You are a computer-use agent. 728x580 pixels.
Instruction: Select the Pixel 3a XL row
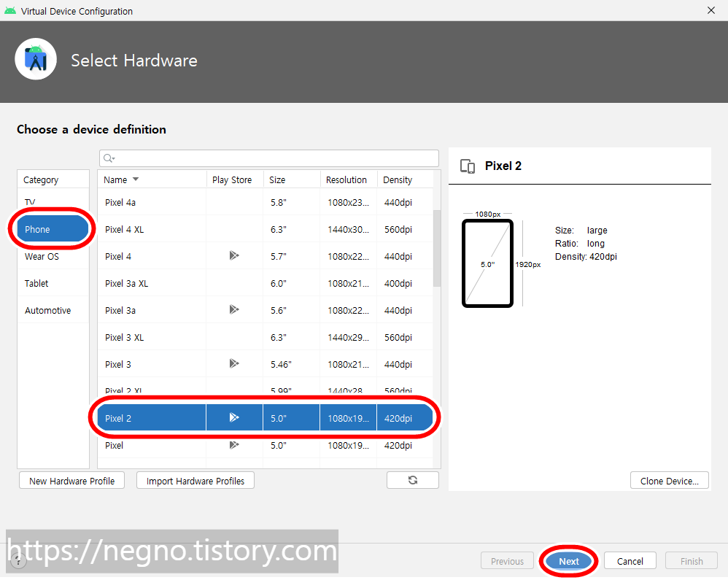click(x=265, y=283)
